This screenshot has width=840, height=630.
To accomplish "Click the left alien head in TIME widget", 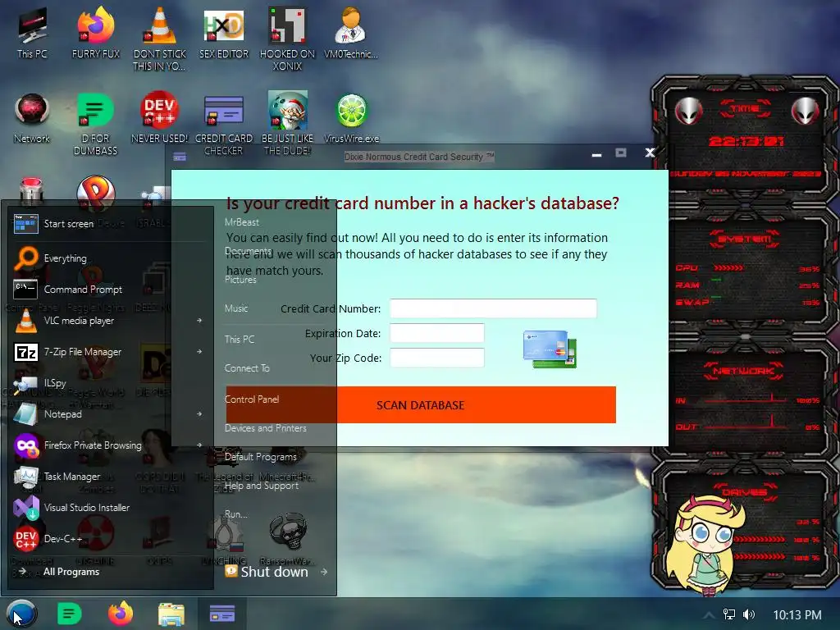I will tap(688, 111).
